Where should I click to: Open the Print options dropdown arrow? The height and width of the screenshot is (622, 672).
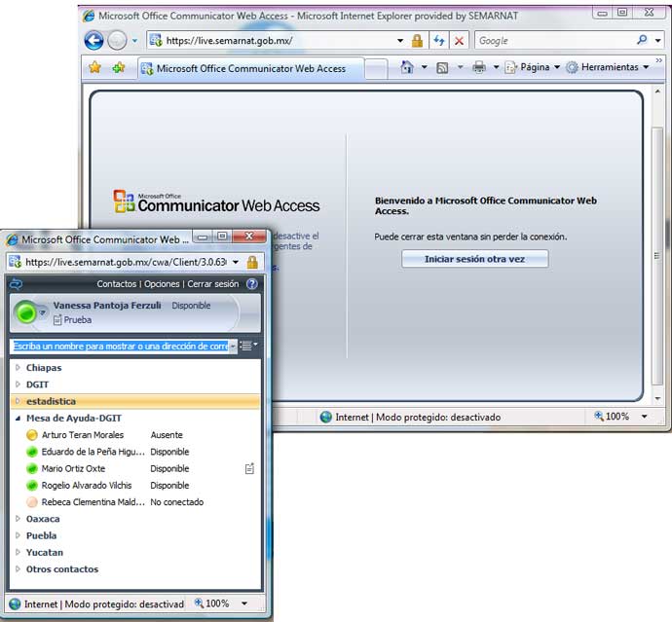496,67
